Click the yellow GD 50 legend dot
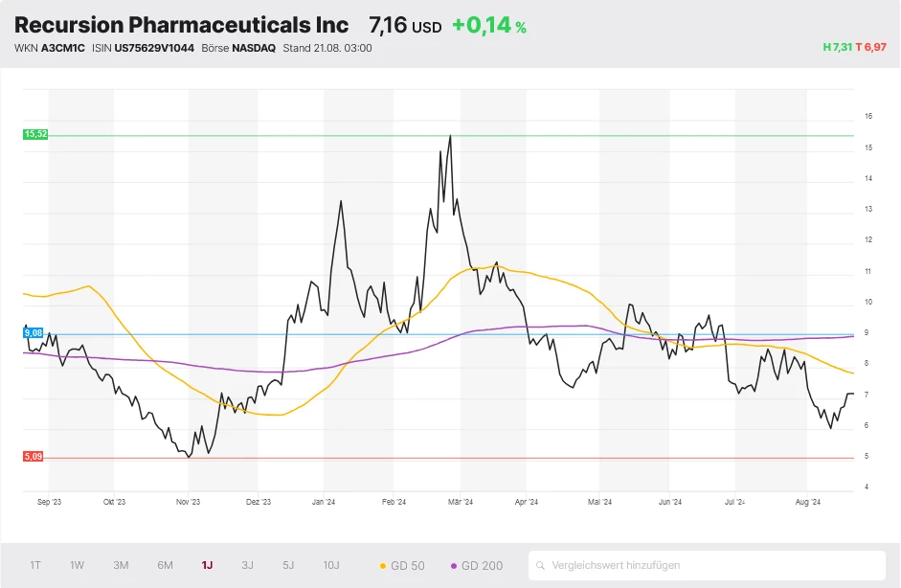This screenshot has width=901, height=588. (382, 565)
